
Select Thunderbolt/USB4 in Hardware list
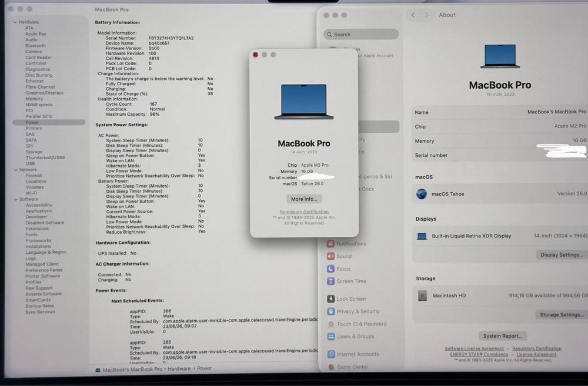(x=45, y=157)
